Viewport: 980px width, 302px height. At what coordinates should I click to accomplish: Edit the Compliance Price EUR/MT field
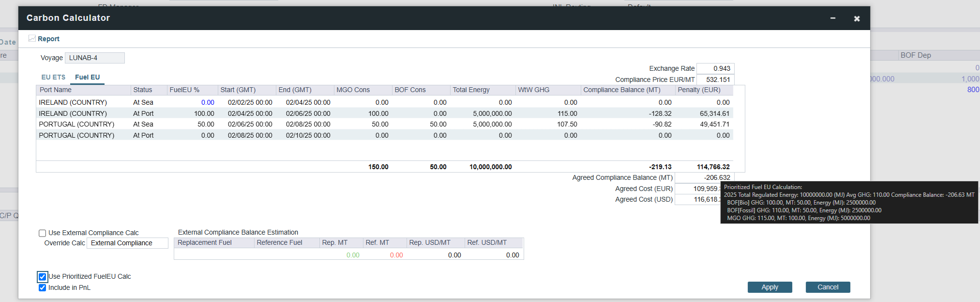point(715,80)
